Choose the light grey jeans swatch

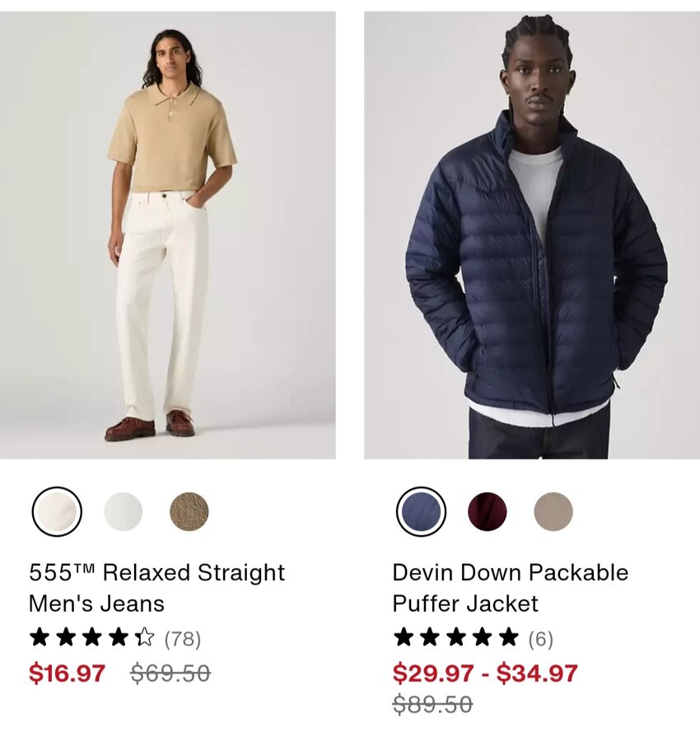tap(123, 511)
